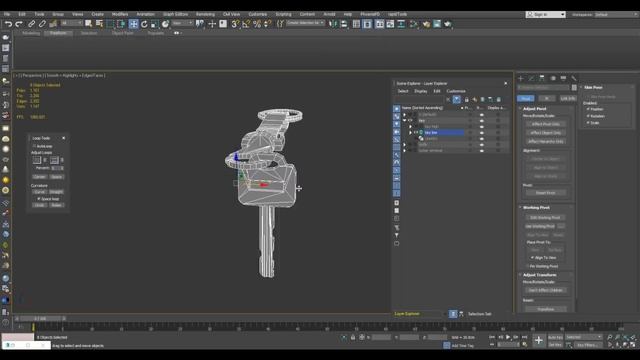Toggle Selection Lock icon in status bar
Screen dimensions: 640x360
(353, 337)
